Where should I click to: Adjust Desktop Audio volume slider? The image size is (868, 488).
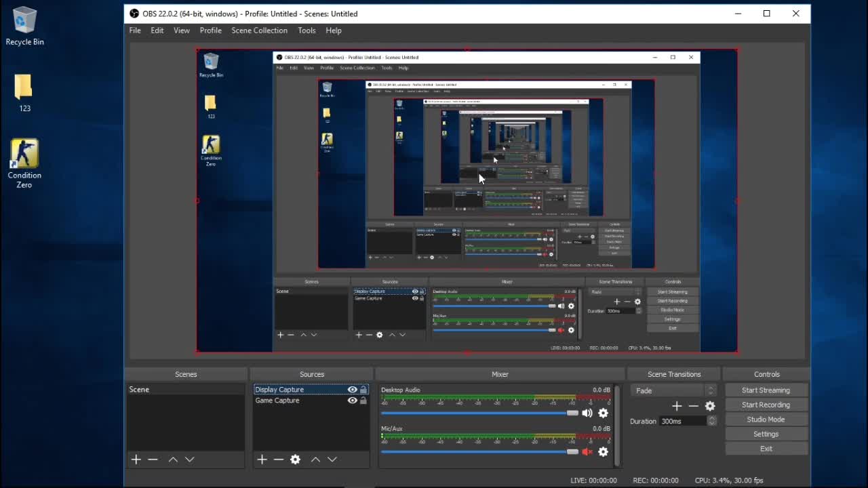[x=479, y=413]
